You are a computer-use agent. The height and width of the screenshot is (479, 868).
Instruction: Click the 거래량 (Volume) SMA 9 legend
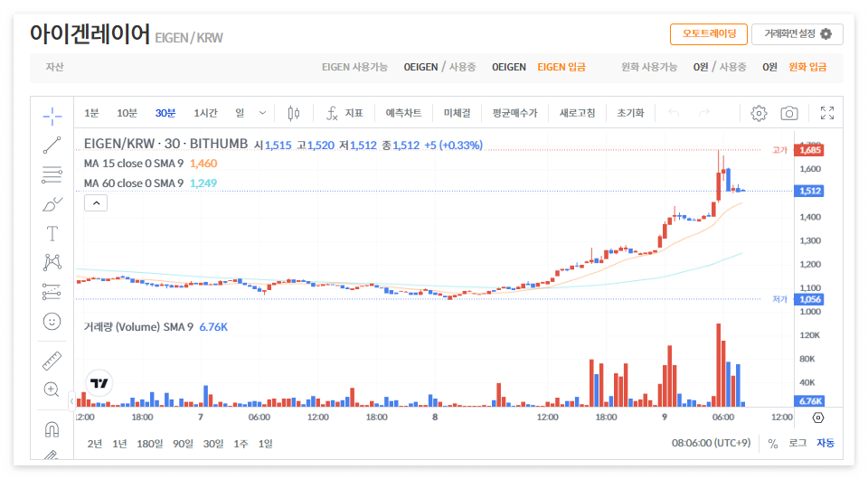138,327
